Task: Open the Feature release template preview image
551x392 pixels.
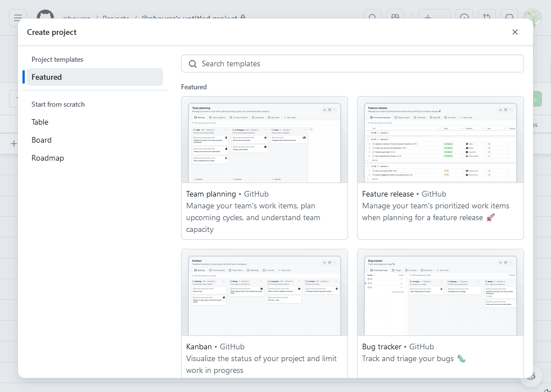Action: click(440, 140)
